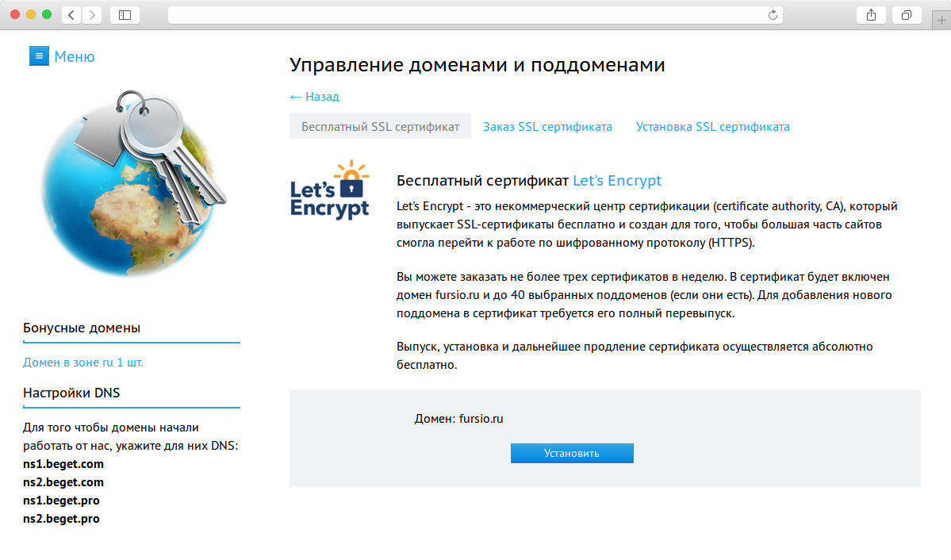Go back with Safari's back arrow

71,15
